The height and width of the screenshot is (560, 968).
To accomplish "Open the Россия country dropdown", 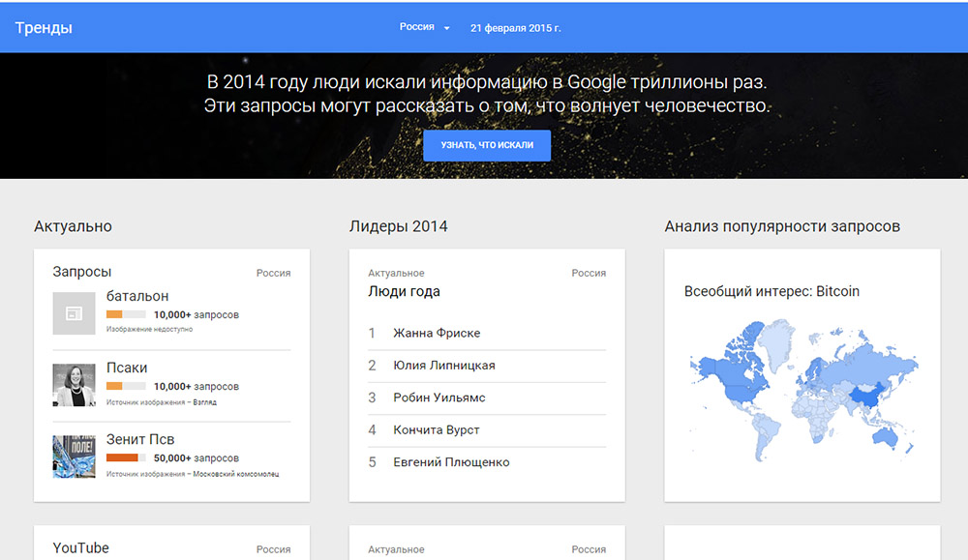I will tap(425, 27).
